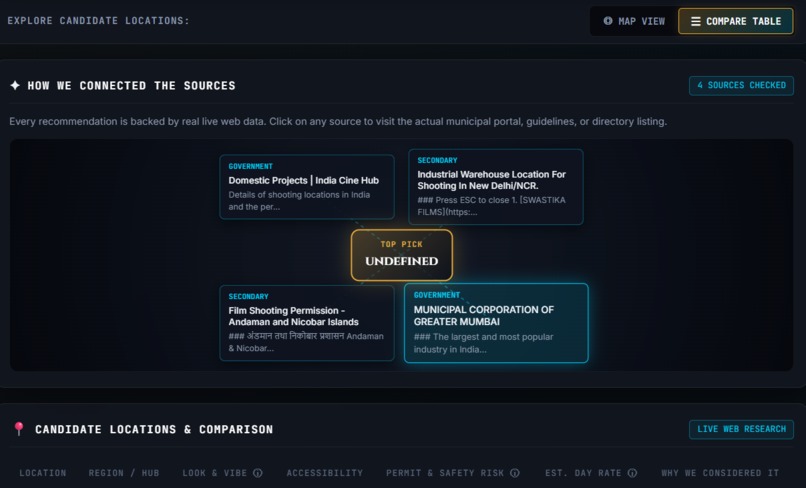Click the Look & Vibe info icon
Image resolution: width=806 pixels, height=488 pixels.
click(258, 473)
